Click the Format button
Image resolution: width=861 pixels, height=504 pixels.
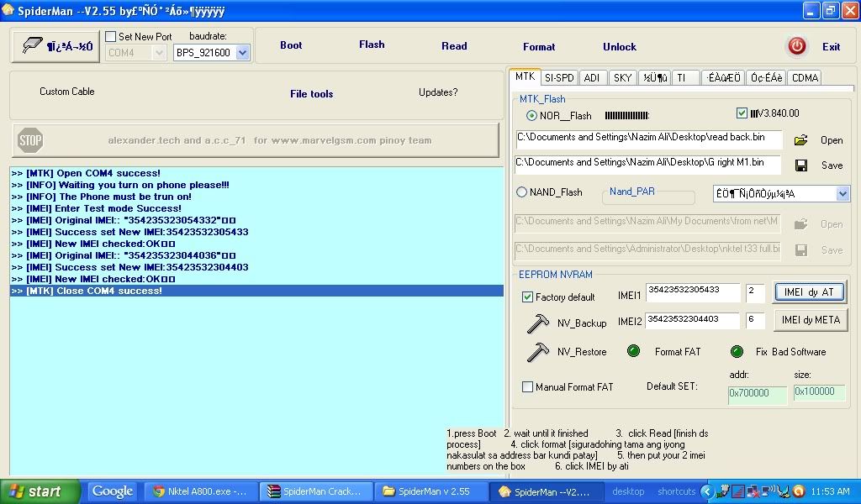tap(539, 47)
